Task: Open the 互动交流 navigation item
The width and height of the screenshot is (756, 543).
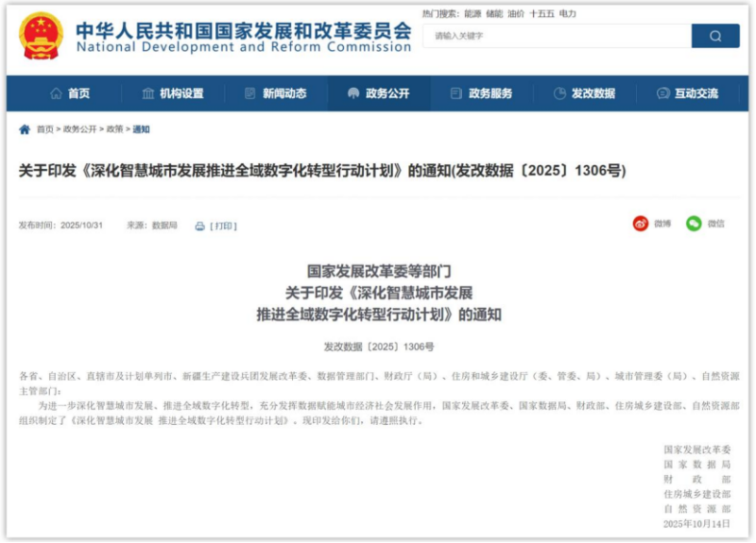Action: [x=687, y=93]
